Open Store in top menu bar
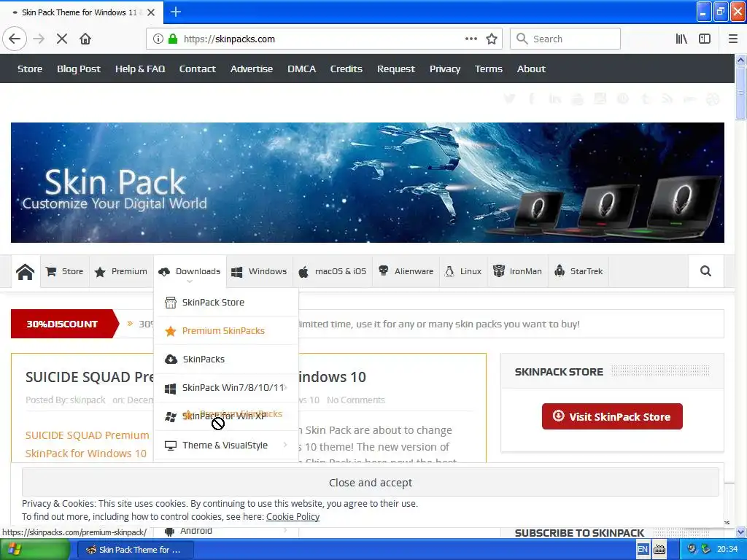The height and width of the screenshot is (560, 747). [x=30, y=69]
